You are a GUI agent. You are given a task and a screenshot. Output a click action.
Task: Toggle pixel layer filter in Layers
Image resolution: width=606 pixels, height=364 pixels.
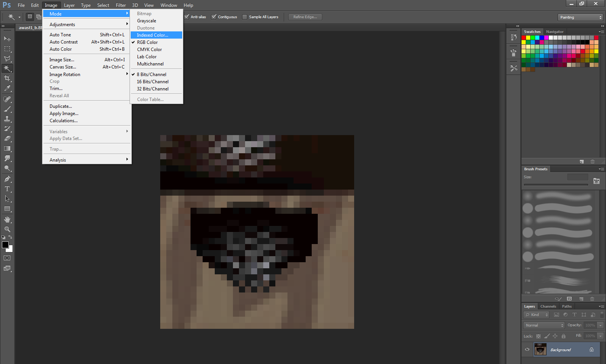coord(556,314)
